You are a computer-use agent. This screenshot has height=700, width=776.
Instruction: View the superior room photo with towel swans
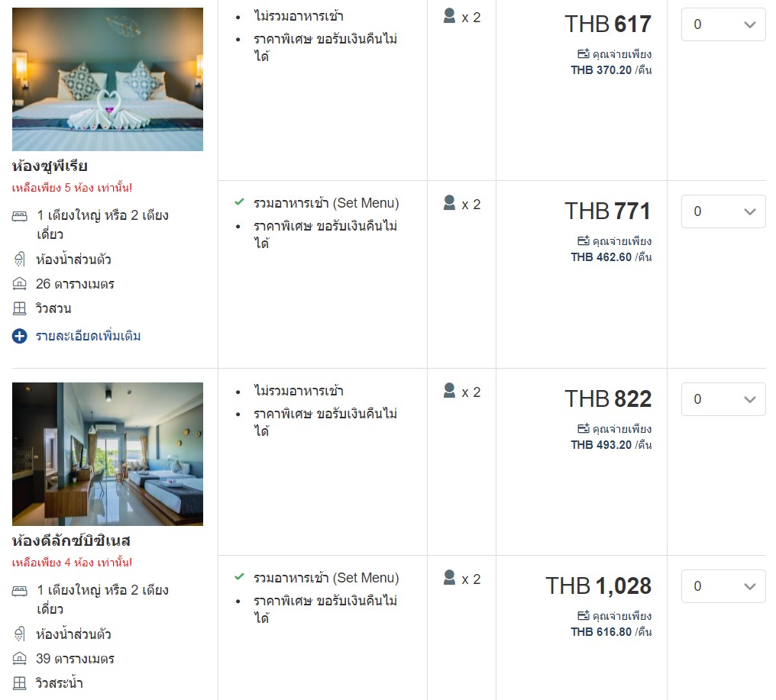click(x=108, y=79)
